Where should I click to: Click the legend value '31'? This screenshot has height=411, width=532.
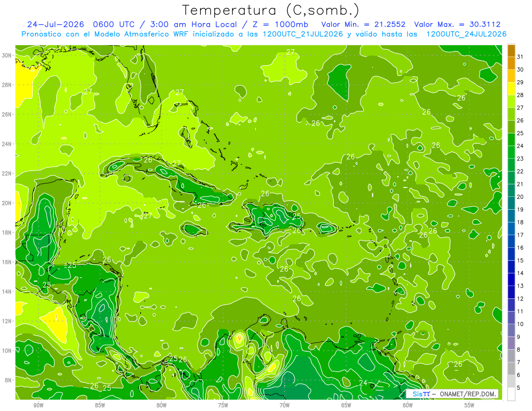520,57
